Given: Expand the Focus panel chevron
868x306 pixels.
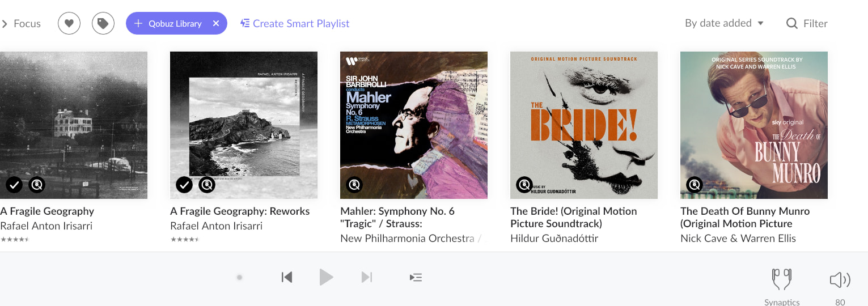Looking at the screenshot, I should coord(5,24).
